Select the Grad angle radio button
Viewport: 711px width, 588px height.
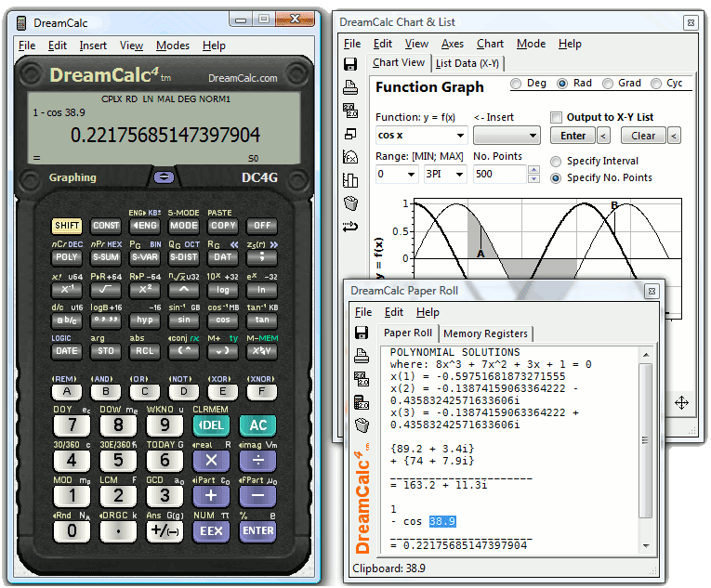coord(608,84)
